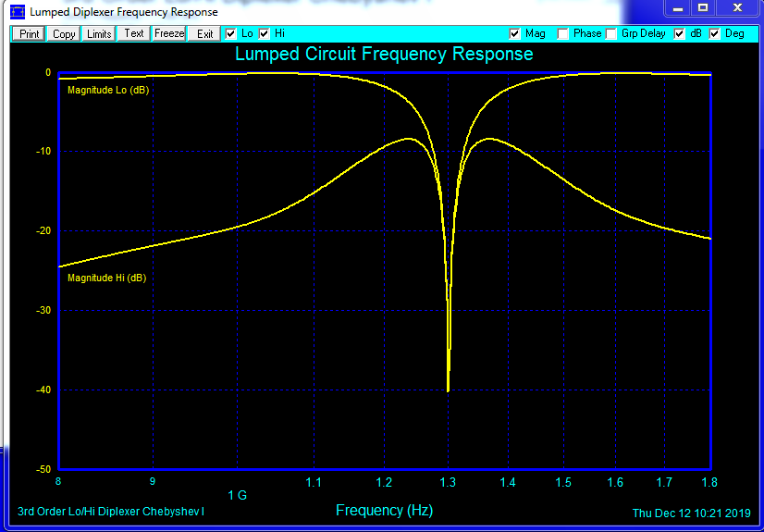Click the date 'Thu Dec 12 10:21 2019'
Viewport: 764px width, 532px height.
[692, 513]
